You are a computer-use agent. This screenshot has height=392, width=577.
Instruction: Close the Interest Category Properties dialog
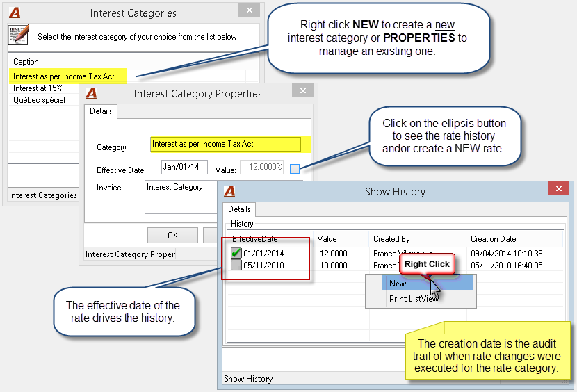click(x=303, y=90)
